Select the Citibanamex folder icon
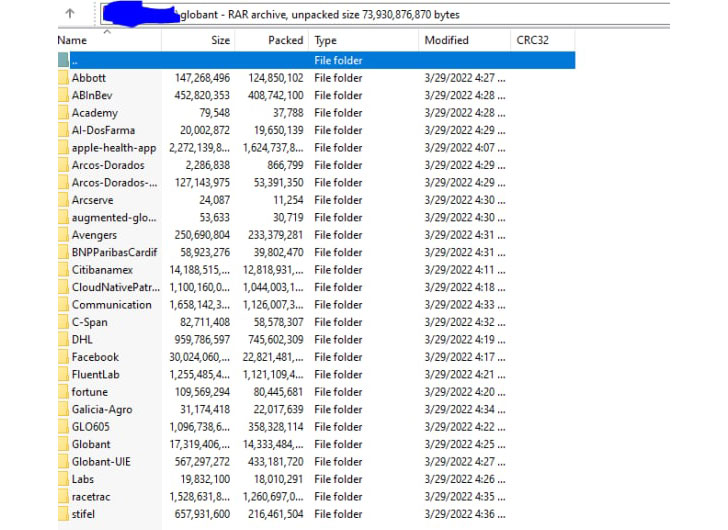 tap(63, 270)
